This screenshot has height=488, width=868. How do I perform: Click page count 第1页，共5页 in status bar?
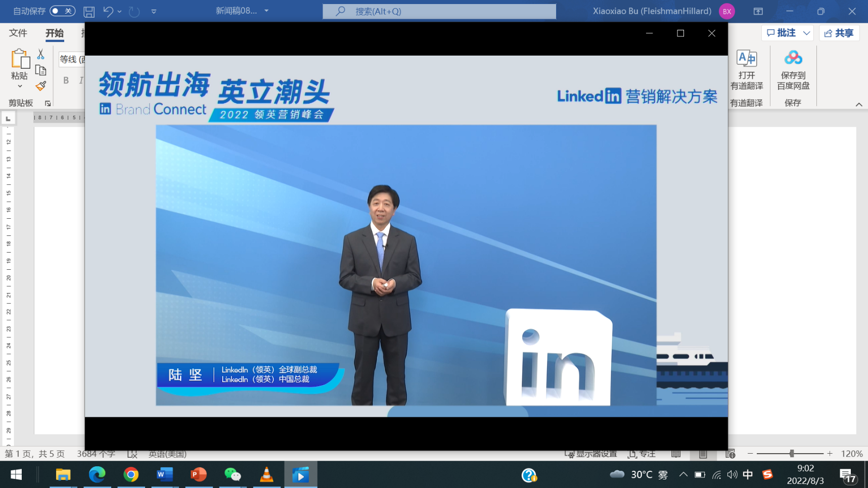pos(35,454)
